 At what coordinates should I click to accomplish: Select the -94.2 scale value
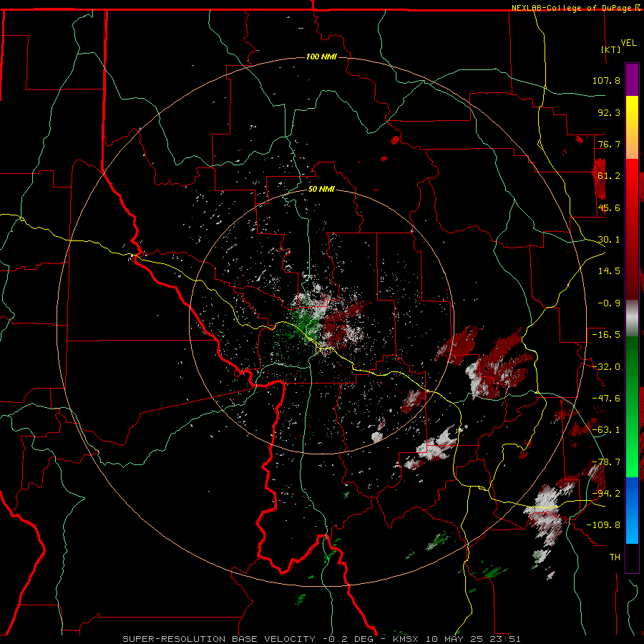point(606,493)
